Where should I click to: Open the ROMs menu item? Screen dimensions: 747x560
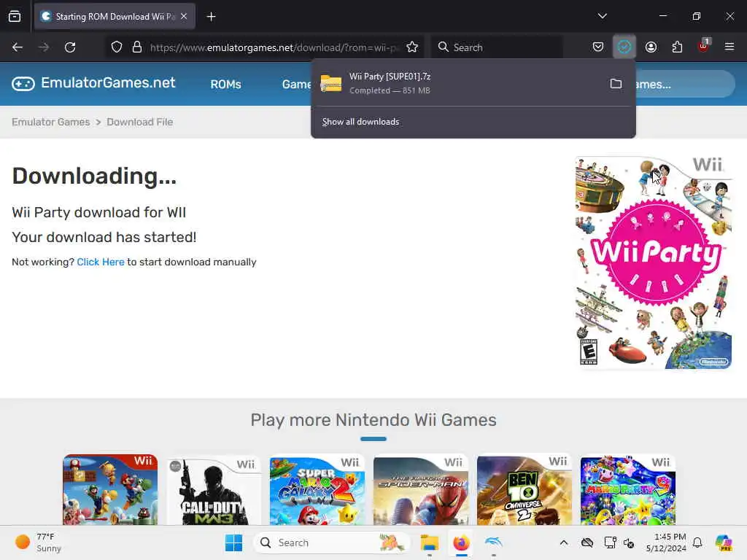pos(226,85)
